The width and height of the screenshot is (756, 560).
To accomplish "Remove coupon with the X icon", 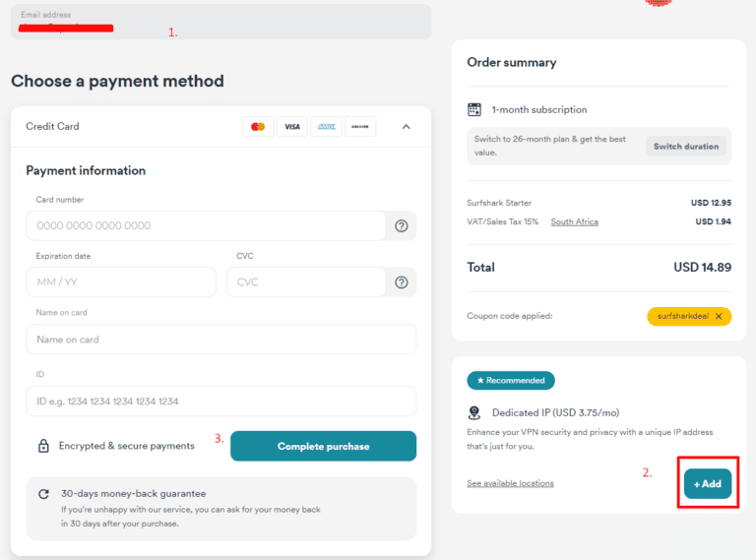I will point(719,317).
